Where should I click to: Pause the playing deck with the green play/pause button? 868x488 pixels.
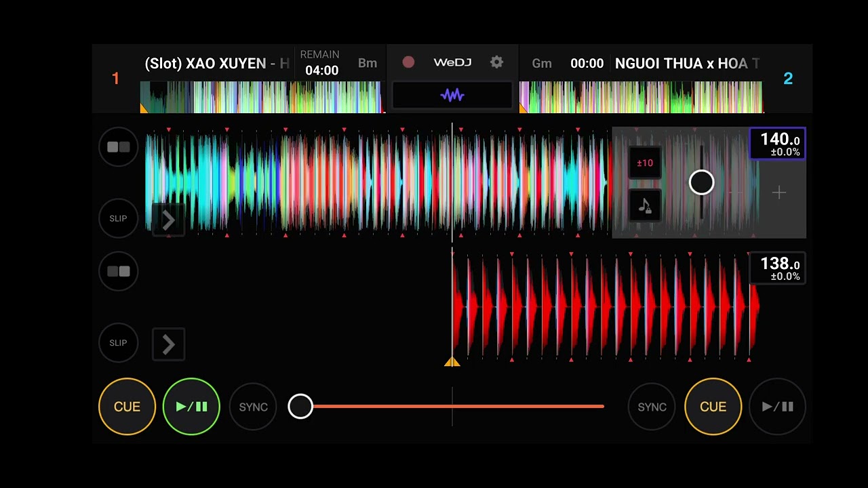coord(191,407)
